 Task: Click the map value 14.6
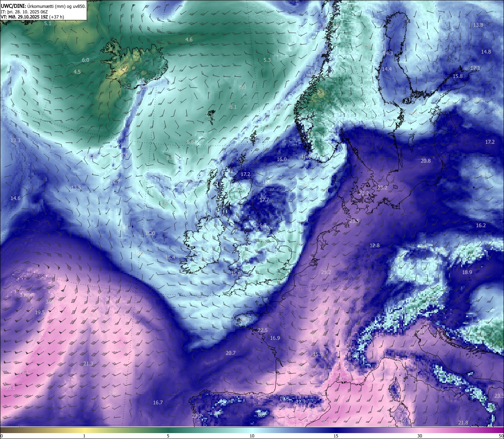point(15,198)
